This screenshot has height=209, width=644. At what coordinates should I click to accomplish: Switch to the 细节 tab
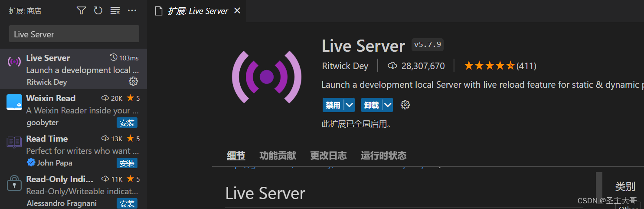236,156
